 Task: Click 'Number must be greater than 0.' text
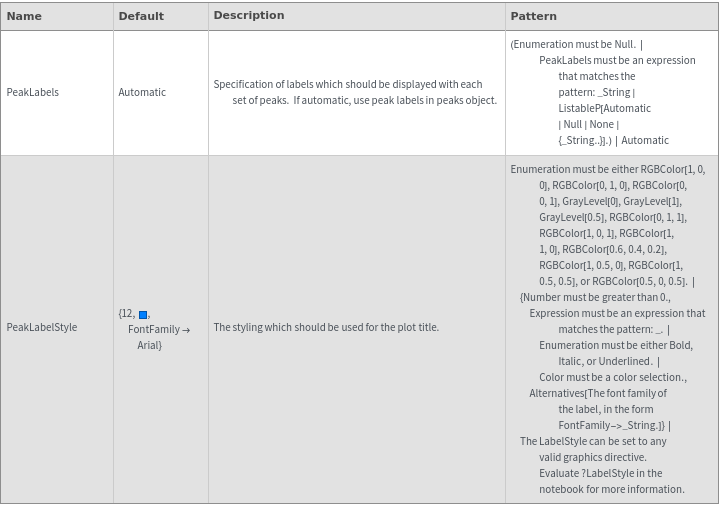click(595, 297)
